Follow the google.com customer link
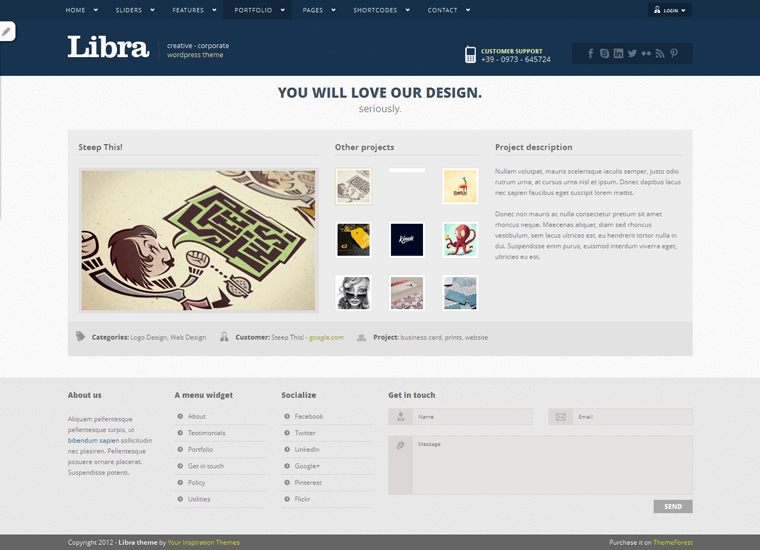The width and height of the screenshot is (760, 550). pyautogui.click(x=326, y=338)
